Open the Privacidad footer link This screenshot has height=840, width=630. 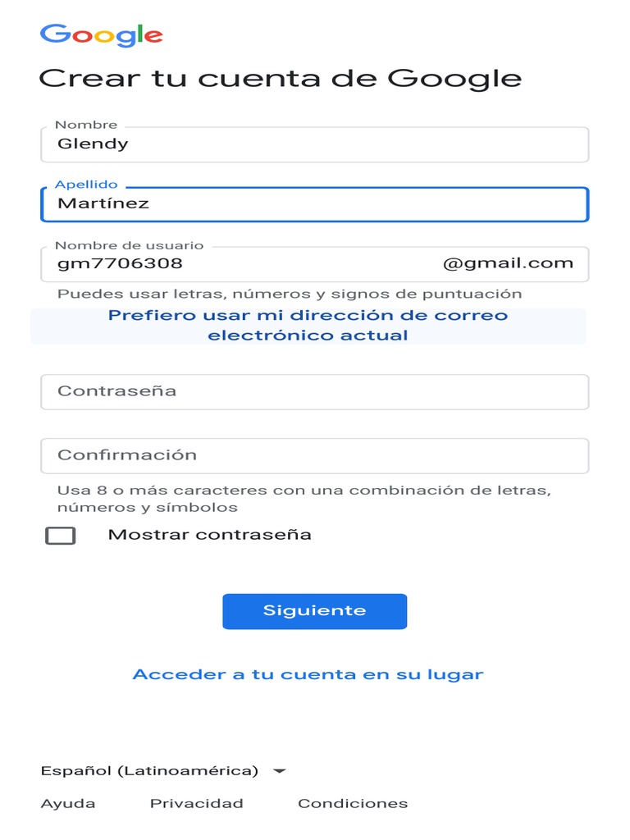[x=197, y=804]
